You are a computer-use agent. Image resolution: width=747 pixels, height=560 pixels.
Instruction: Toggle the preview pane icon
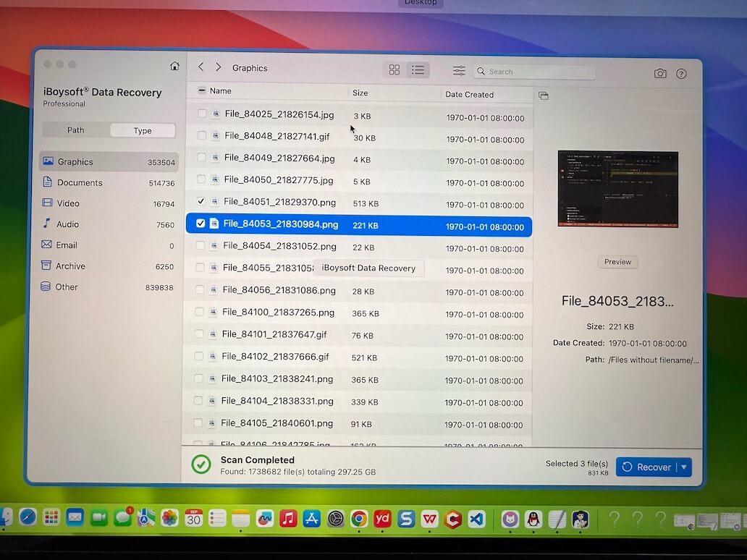544,96
